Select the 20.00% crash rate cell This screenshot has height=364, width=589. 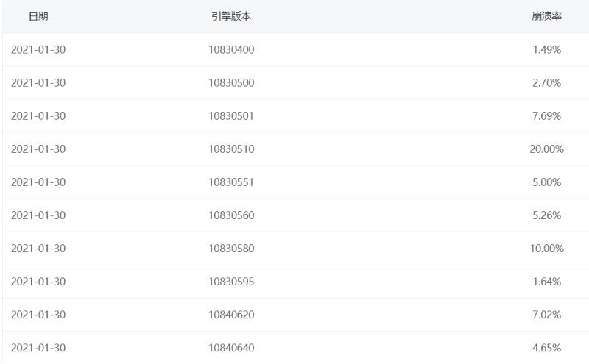click(546, 149)
